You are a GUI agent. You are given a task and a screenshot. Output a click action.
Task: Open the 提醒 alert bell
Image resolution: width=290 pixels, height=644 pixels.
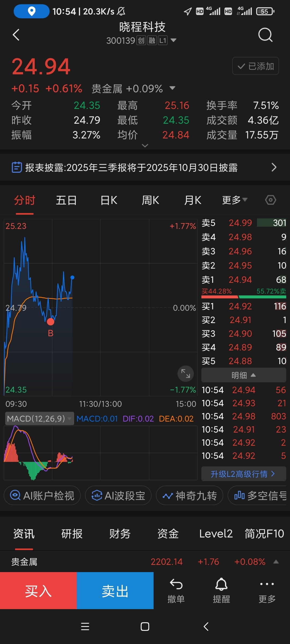(222, 591)
